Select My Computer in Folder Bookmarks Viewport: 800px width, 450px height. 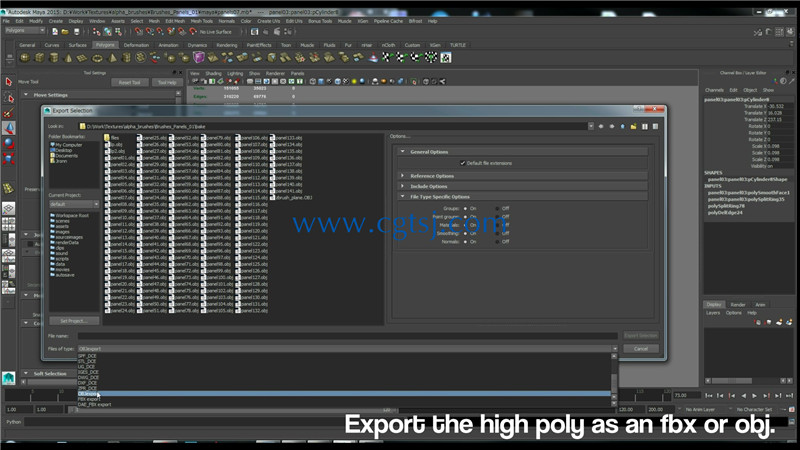(x=66, y=145)
